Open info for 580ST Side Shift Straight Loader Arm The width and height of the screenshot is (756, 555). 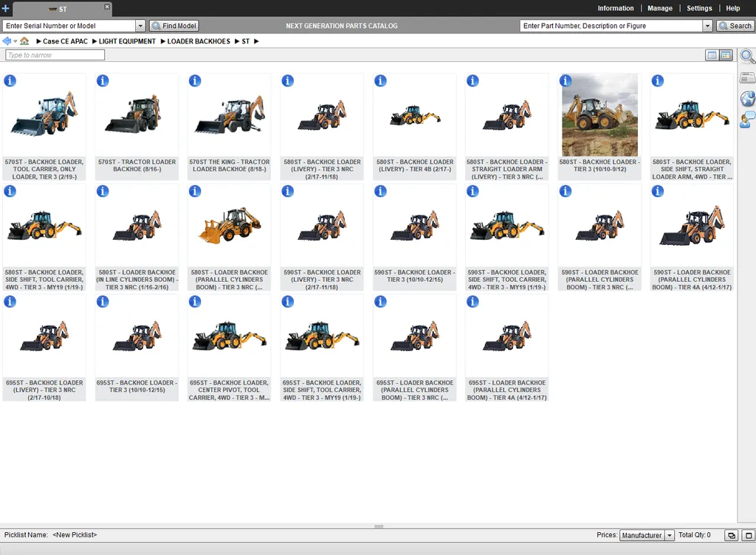click(658, 80)
